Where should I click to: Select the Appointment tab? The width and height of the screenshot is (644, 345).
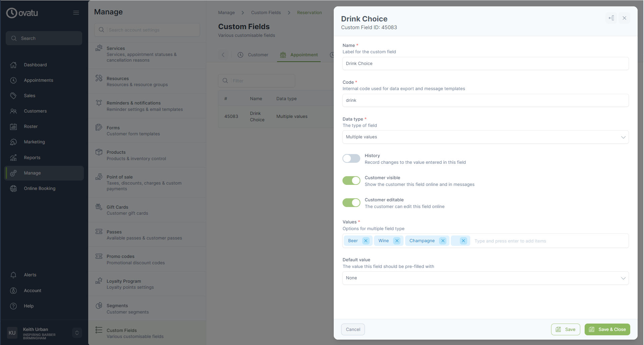[x=299, y=55]
